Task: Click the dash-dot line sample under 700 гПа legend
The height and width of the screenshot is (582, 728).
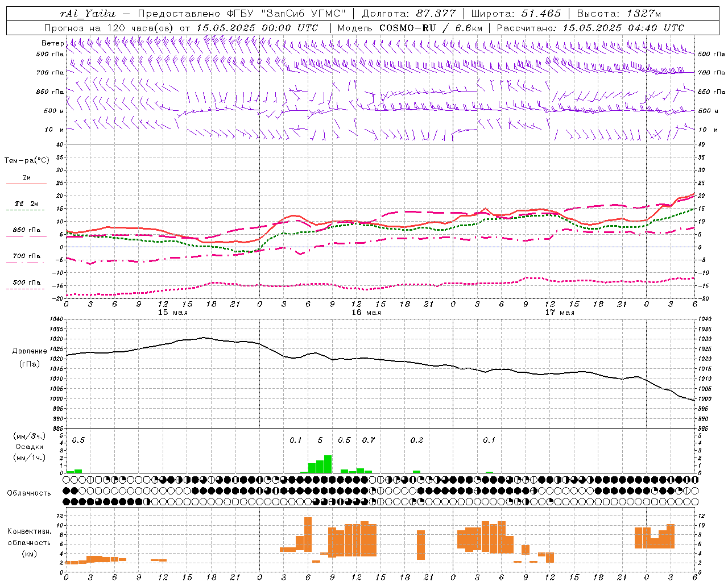Action: (x=26, y=263)
